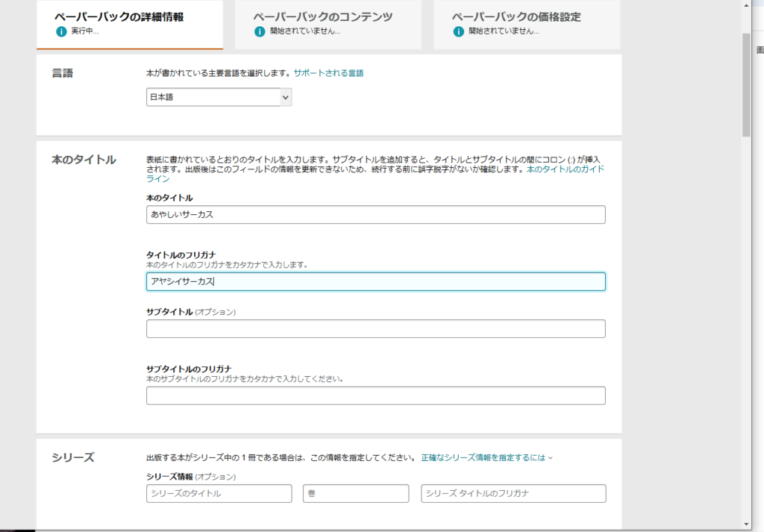Click info icon under ペーパーバックの価格設定
The width and height of the screenshot is (764, 532).
459,31
